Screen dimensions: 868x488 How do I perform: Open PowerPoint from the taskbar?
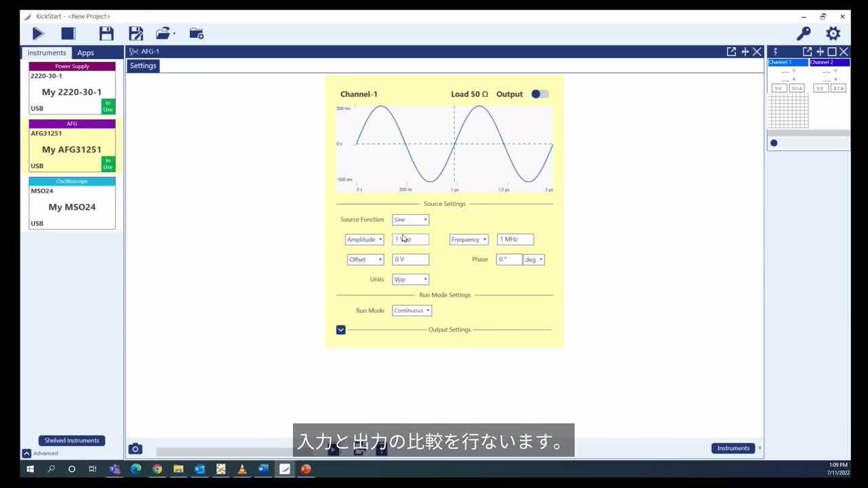(x=306, y=469)
